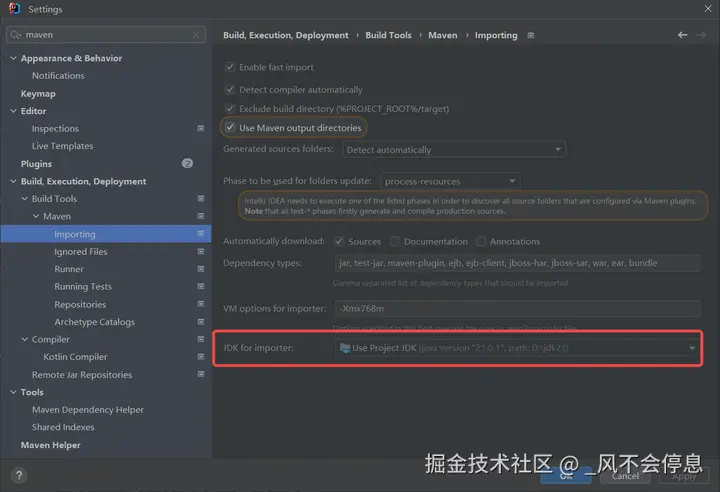Click project settings icon on Build Tools row

(x=201, y=198)
